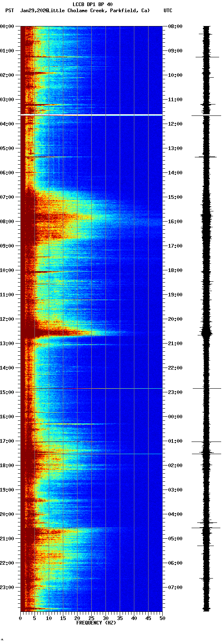Viewport: 224px width, 644px height.
Task: Click the title text 'LCCB DP1 BP 40'
Action: click(x=93, y=4)
